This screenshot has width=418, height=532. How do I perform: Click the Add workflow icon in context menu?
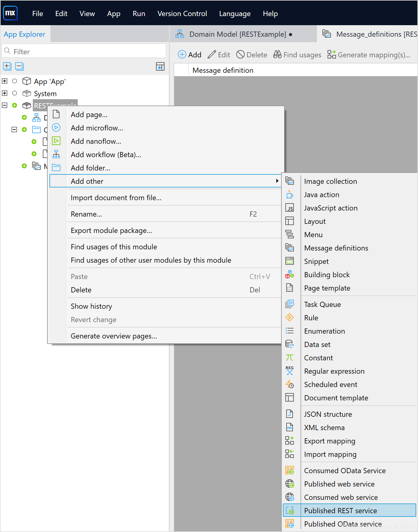coord(56,154)
